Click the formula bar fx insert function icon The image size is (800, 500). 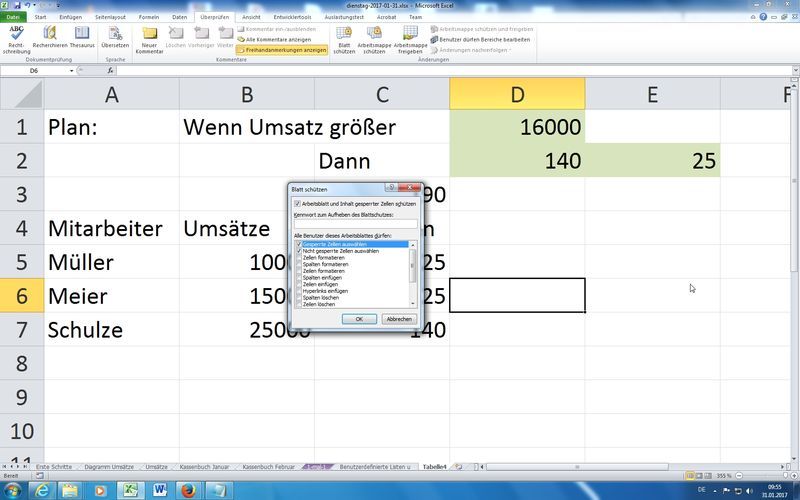110,70
